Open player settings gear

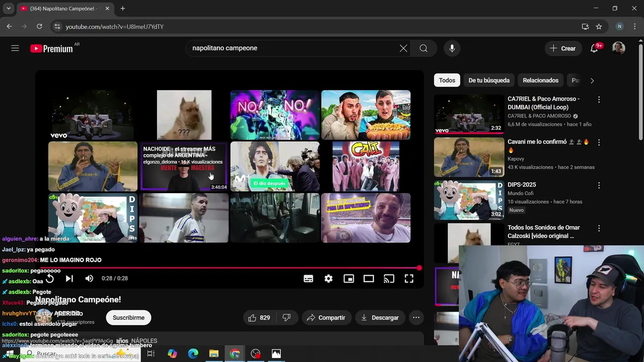pos(329,279)
